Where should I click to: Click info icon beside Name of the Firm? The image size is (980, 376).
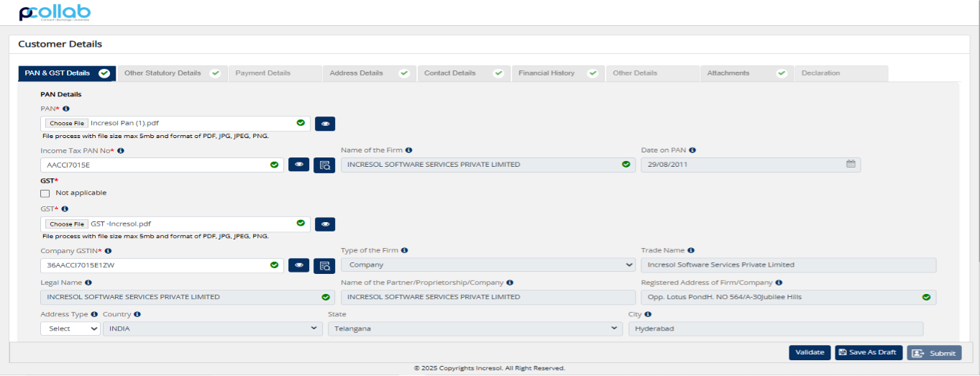[x=408, y=150]
